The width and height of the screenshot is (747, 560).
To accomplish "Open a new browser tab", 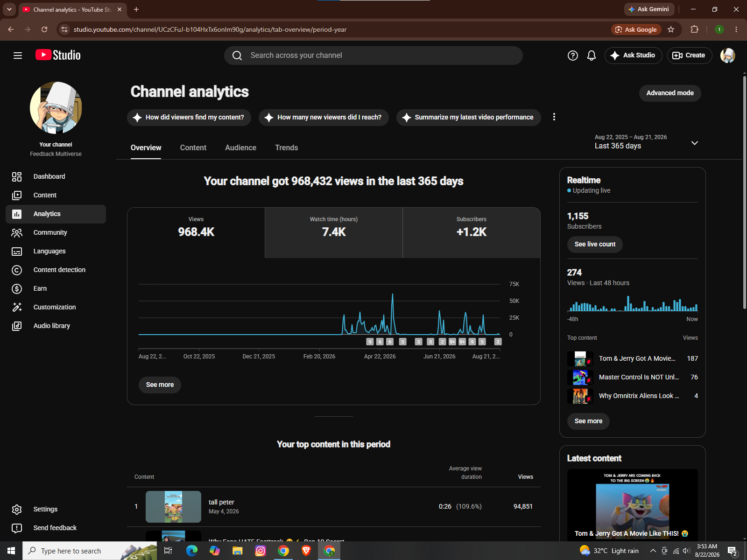I will pyautogui.click(x=136, y=9).
